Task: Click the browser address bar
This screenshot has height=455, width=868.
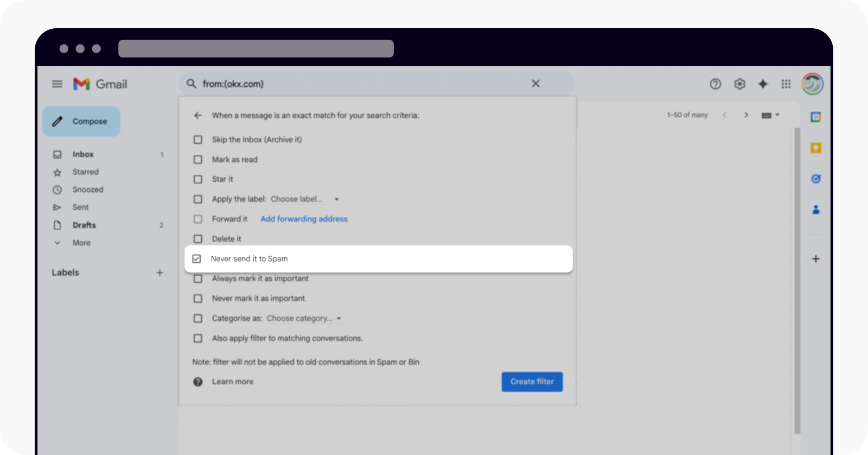Action: tap(256, 48)
